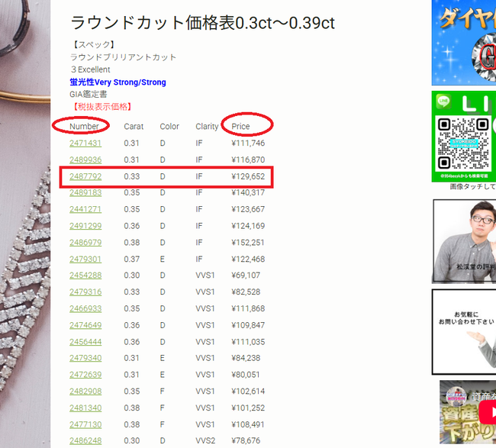Click the Color column header

pos(169,126)
